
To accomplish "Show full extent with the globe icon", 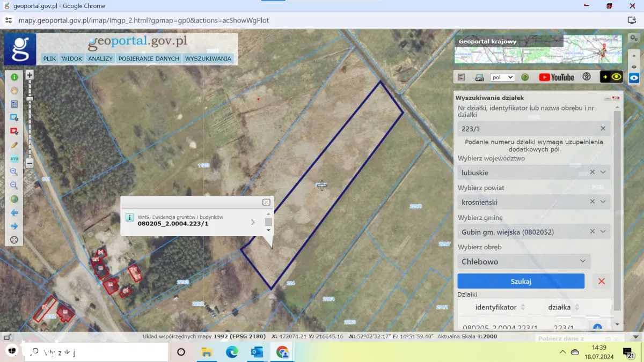I will pos(14,199).
